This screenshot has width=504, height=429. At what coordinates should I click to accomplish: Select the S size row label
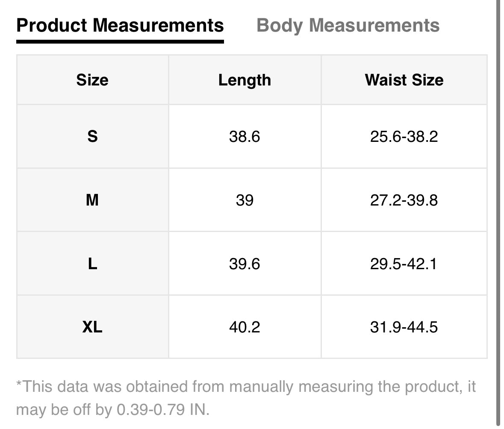click(x=92, y=137)
